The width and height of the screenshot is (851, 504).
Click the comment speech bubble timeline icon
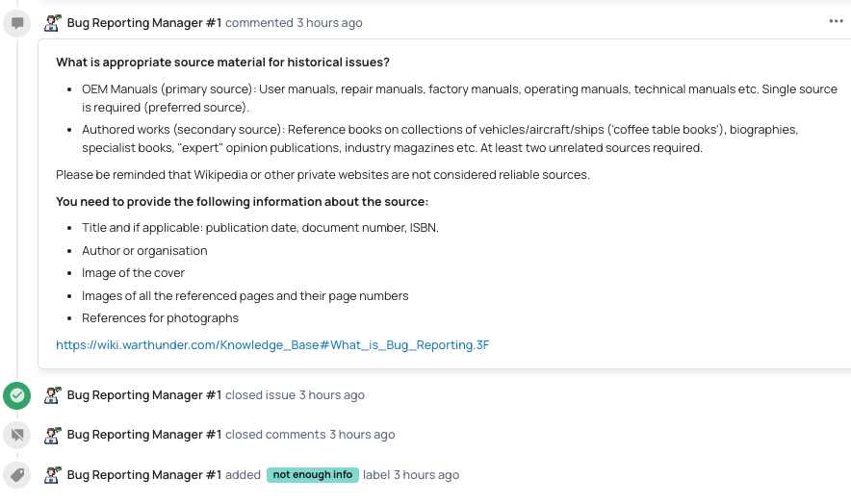click(17, 23)
